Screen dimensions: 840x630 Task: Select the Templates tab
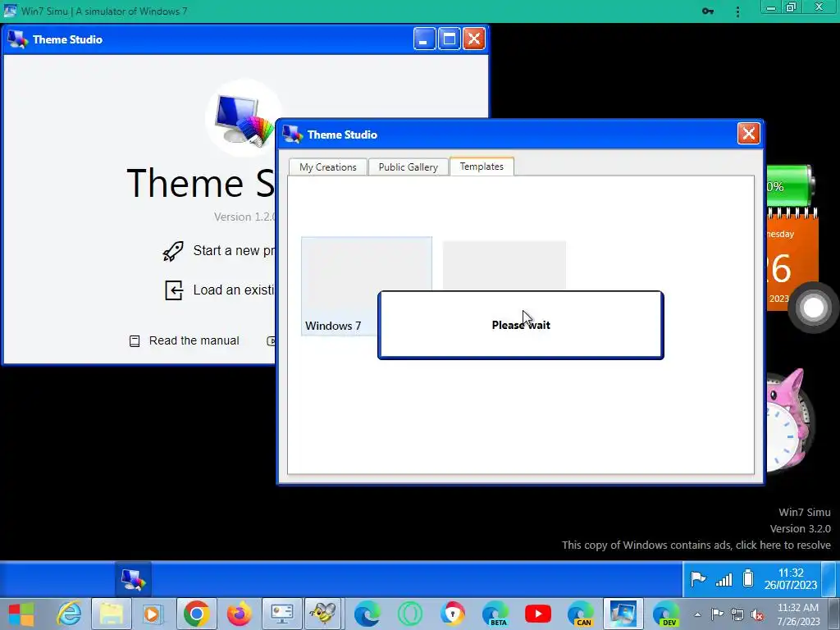[x=482, y=166]
